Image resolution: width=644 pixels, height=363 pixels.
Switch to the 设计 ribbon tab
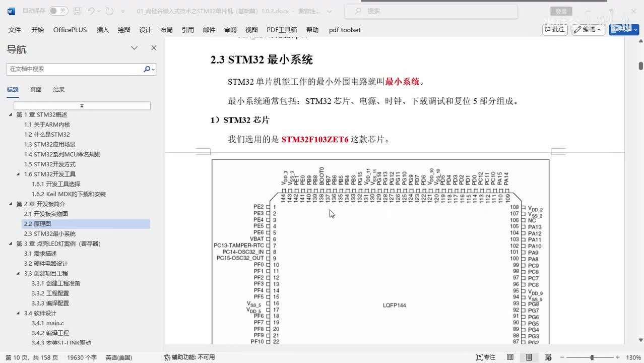pyautogui.click(x=145, y=30)
